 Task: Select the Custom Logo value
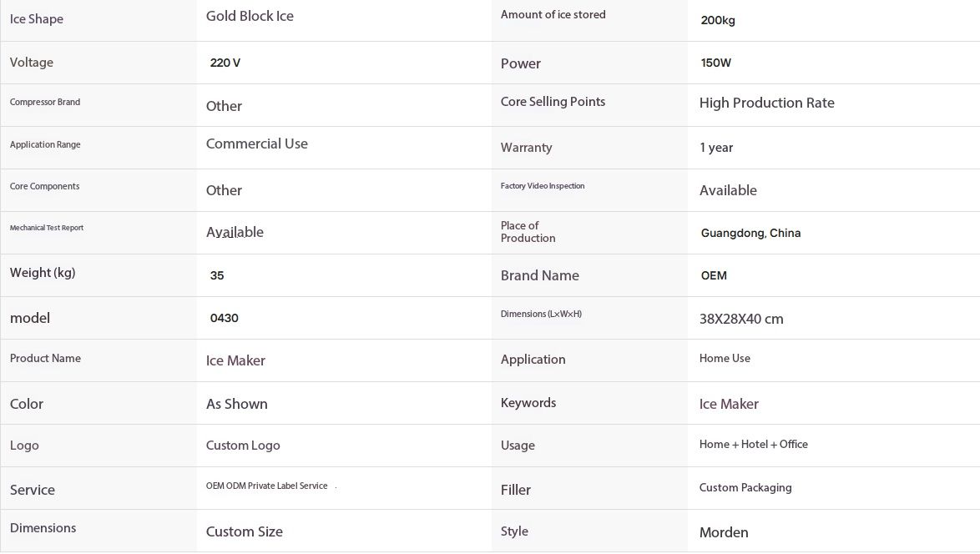pyautogui.click(x=243, y=446)
